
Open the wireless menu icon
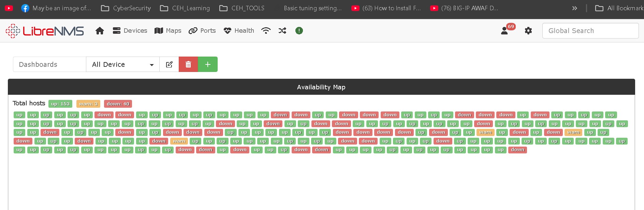[x=266, y=31]
